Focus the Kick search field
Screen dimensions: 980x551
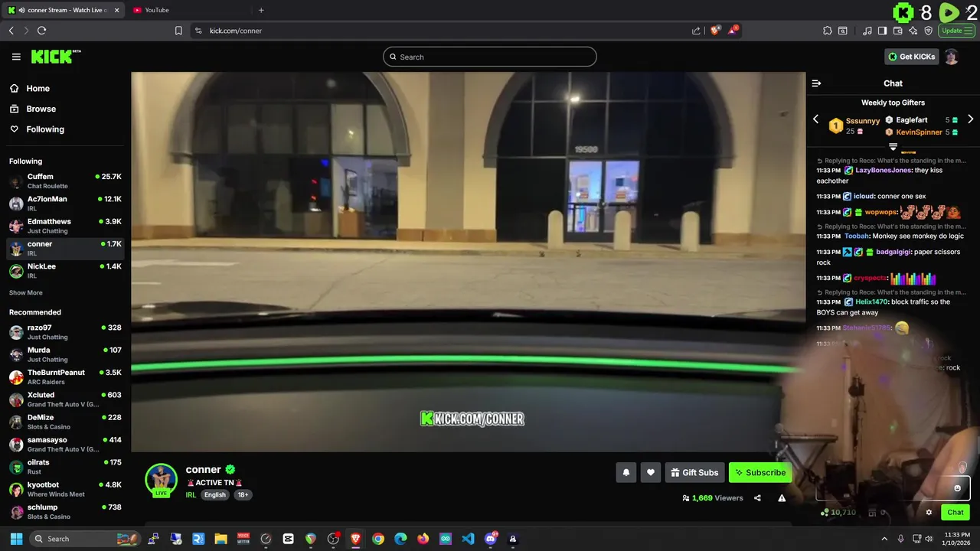click(490, 57)
